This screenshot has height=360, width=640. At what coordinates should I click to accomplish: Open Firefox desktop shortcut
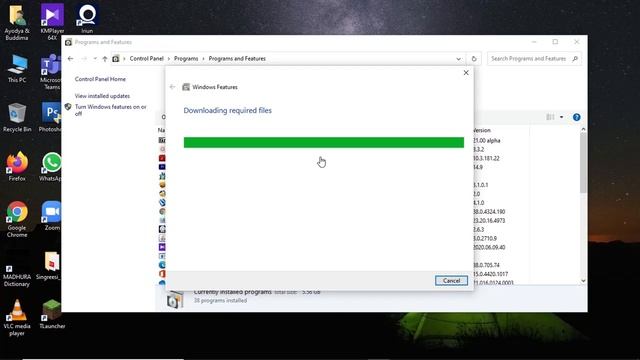pos(17,167)
